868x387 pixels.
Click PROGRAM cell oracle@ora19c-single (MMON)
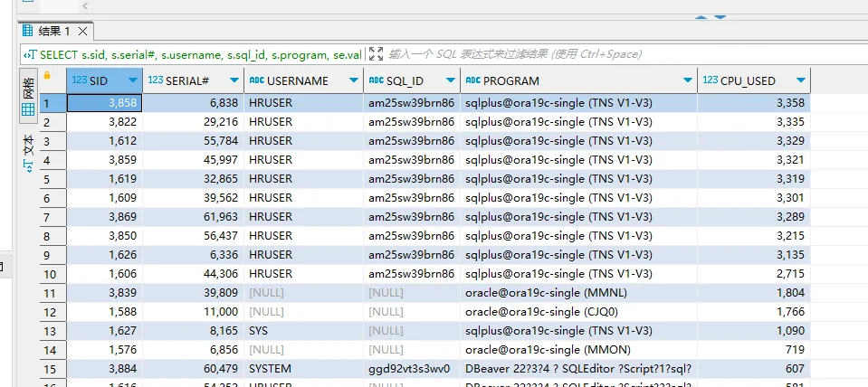click(x=578, y=350)
